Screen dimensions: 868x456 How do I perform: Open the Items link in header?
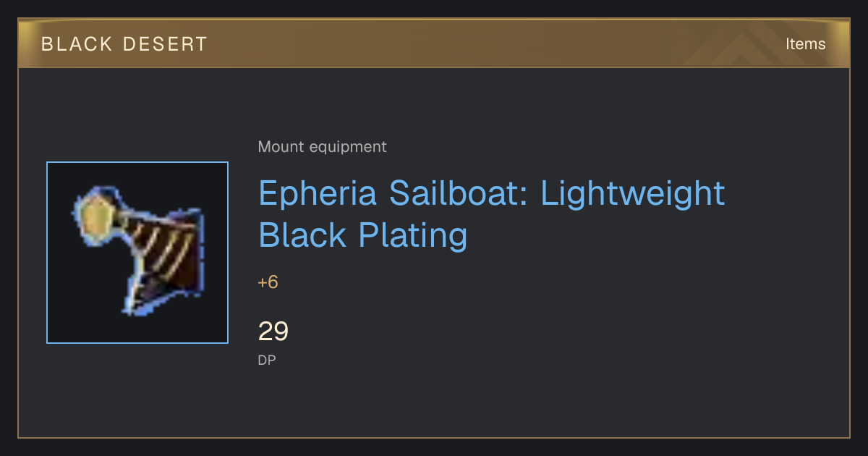point(805,44)
